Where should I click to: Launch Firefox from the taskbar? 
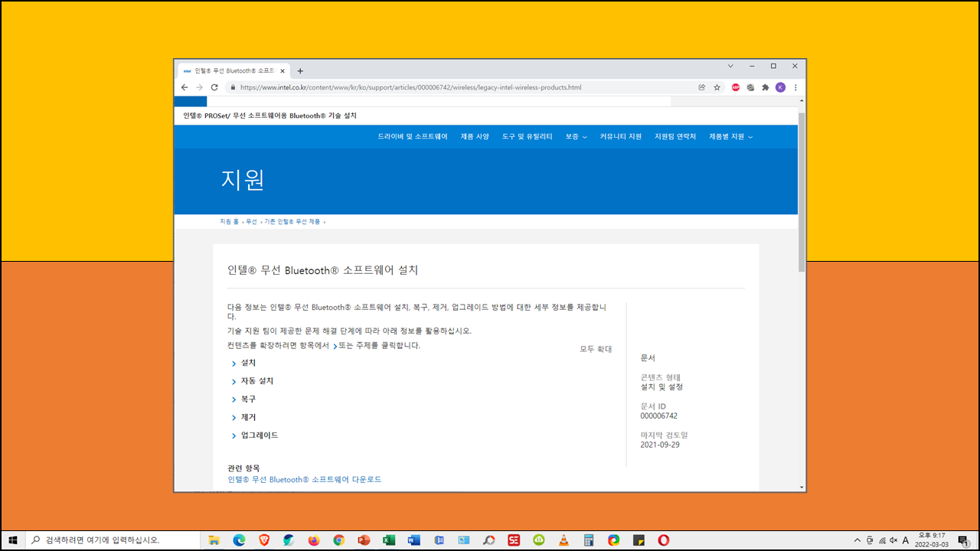coord(314,540)
